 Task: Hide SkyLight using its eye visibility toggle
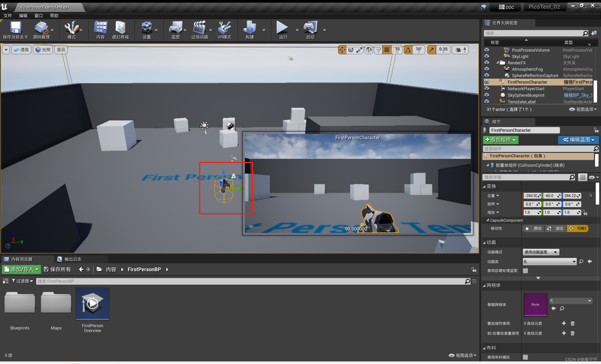click(487, 56)
